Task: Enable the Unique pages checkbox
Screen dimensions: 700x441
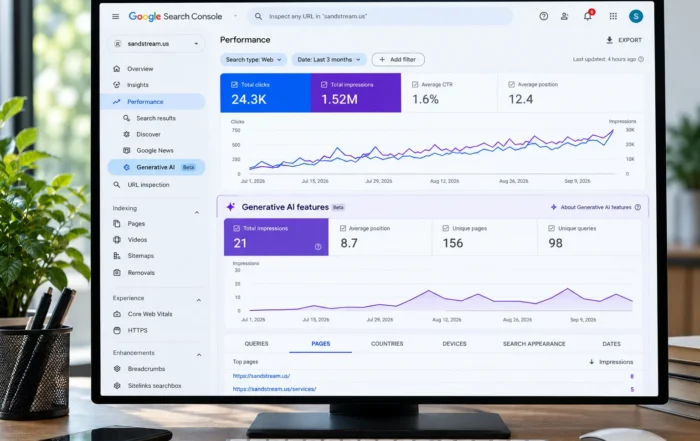Action: point(445,229)
